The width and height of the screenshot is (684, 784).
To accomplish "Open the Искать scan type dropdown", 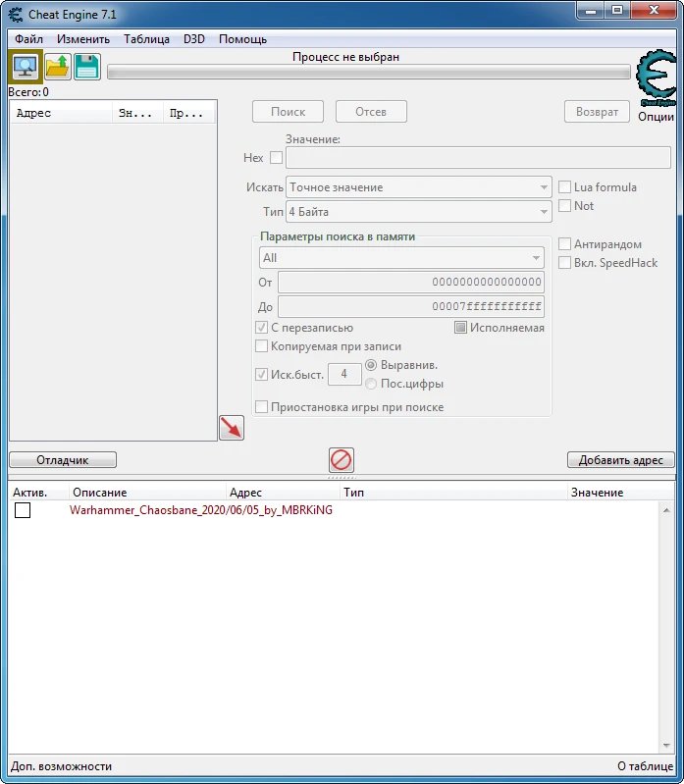I will click(x=419, y=187).
